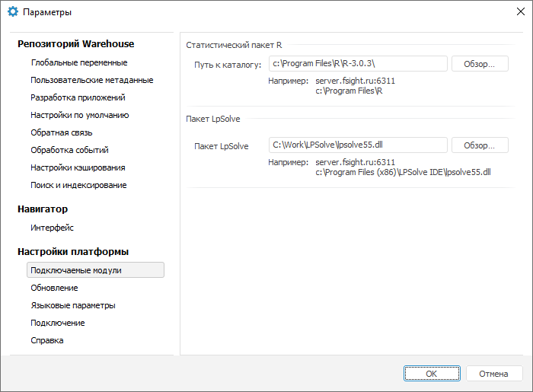The height and width of the screenshot is (392, 533).
Task: Go to Разработка приложений section
Action: coord(78,97)
